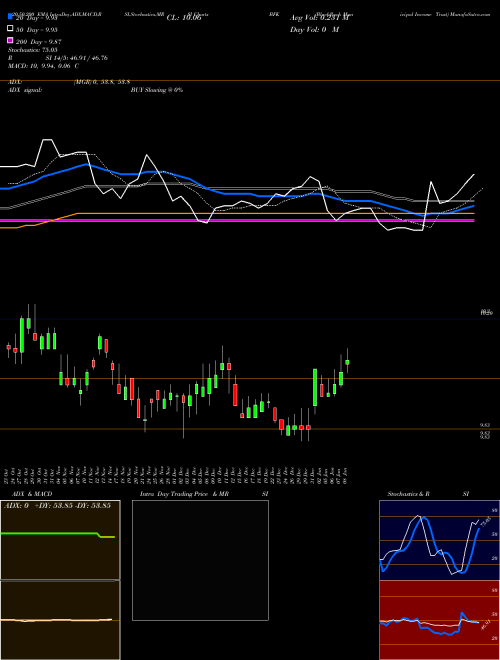Click the blue 20 Day legend swatch
Screen dimensions: 500x660
click(10, 17)
